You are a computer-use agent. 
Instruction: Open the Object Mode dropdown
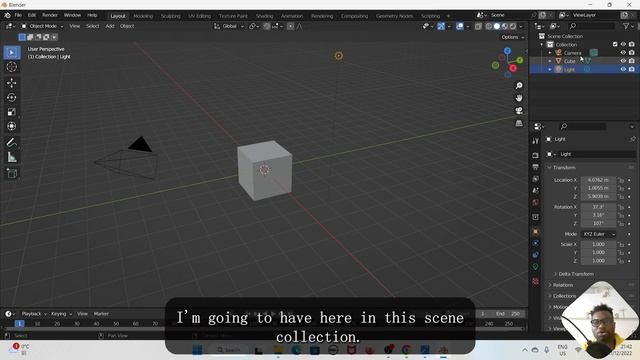pos(42,26)
